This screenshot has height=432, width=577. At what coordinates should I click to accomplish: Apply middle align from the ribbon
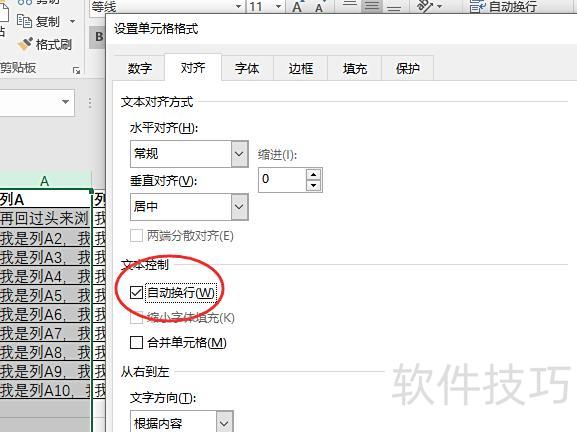(372, 5)
